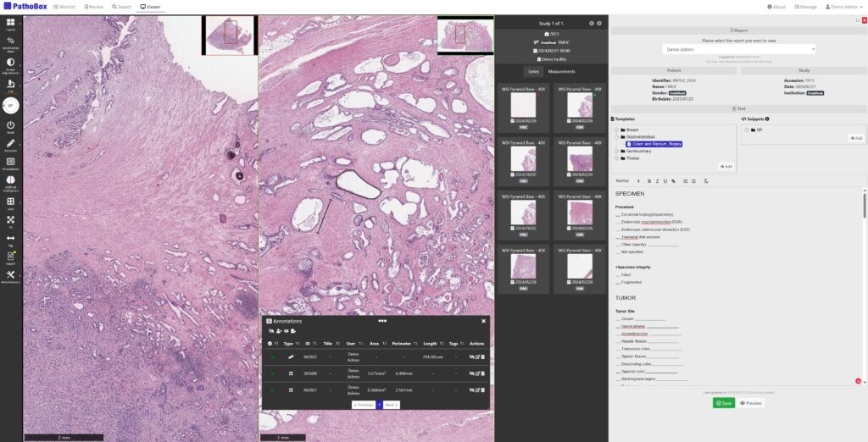Open the Demo Admin user menu
Screen dimensions: 868x442
click(843, 7)
